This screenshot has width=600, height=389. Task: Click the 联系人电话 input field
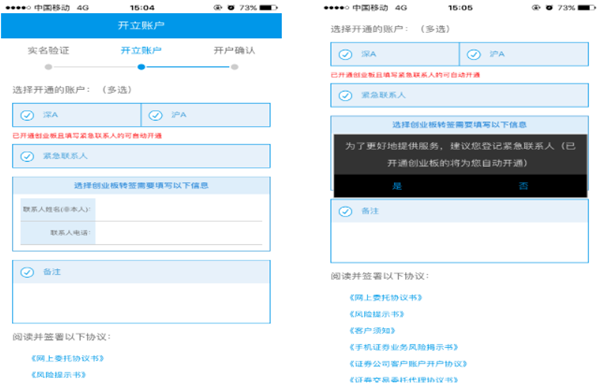pyautogui.click(x=179, y=233)
